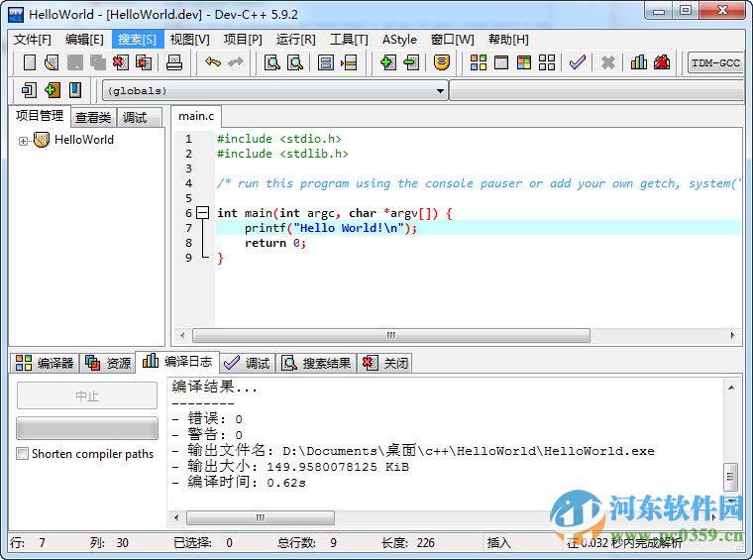Click the HelloWorld project name in tree
This screenshot has width=753, height=560.
(84, 140)
